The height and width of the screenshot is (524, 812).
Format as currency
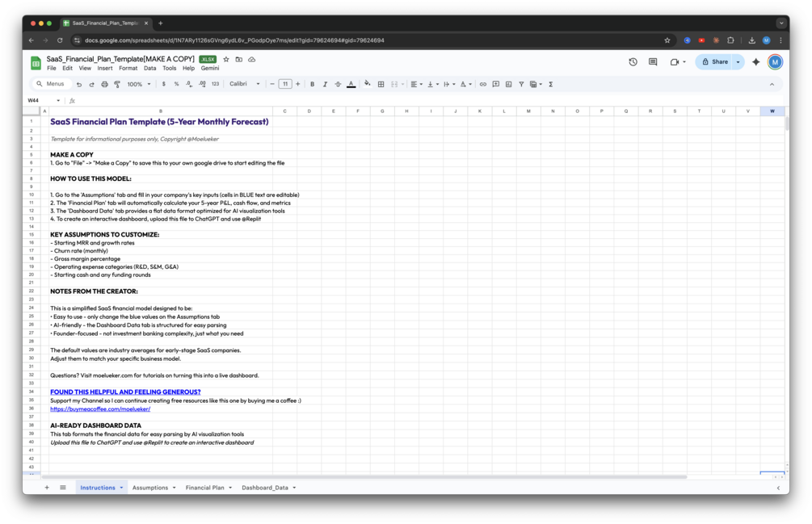point(164,84)
